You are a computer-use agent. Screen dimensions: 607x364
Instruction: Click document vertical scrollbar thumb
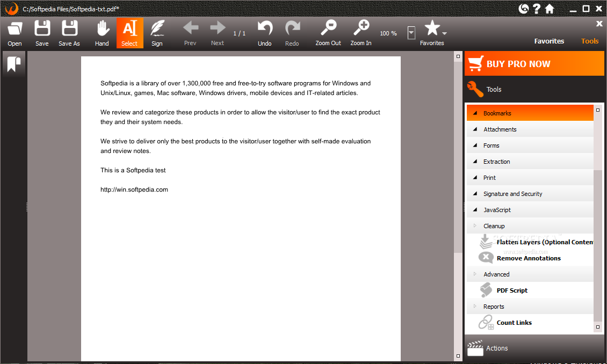(x=458, y=157)
